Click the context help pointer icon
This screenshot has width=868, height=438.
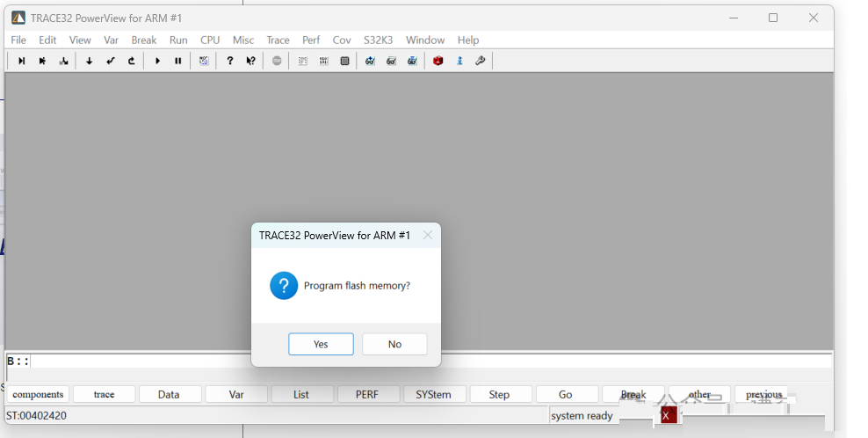pos(250,61)
